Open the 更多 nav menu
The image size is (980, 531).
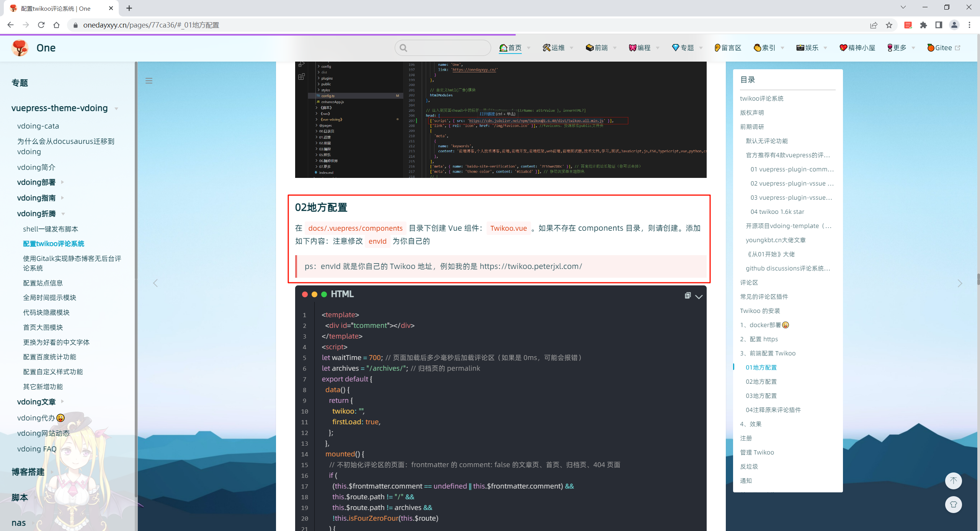(901, 48)
